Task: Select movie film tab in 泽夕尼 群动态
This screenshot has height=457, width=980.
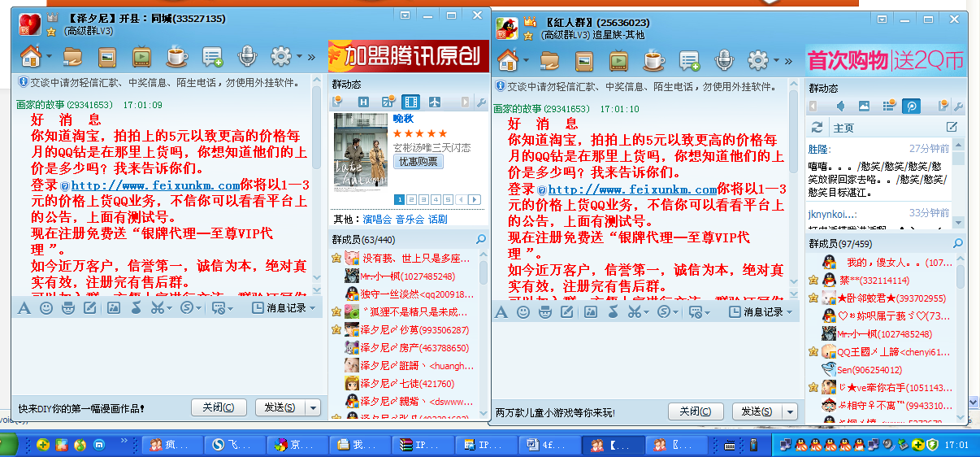Action: [410, 102]
